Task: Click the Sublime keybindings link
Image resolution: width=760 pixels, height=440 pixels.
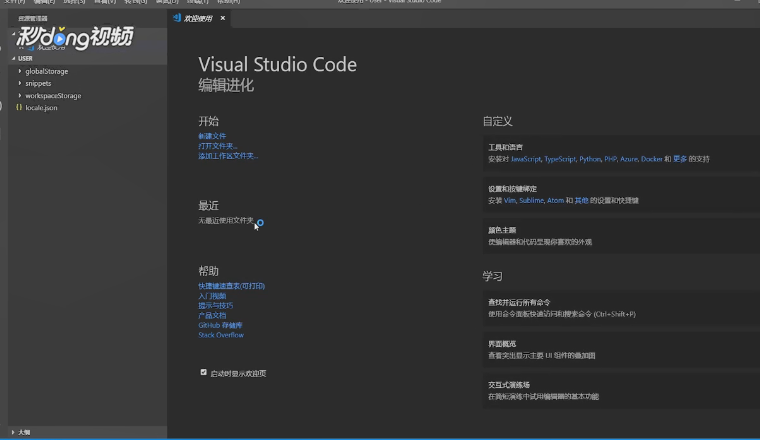Action: click(531, 201)
